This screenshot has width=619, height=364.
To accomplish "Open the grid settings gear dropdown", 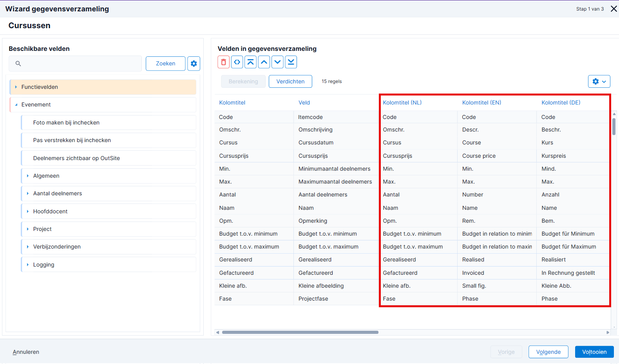I will (599, 81).
